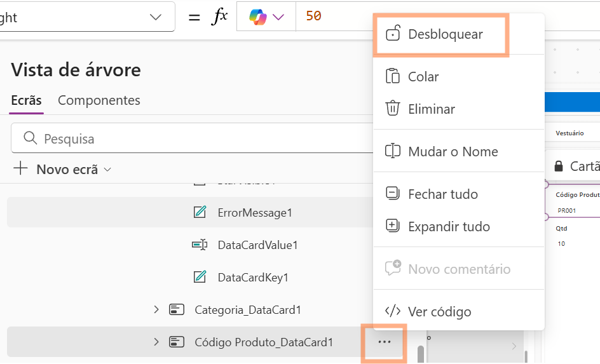This screenshot has width=600, height=364.
Task: Click the Pesquisa search field
Action: pos(191,138)
